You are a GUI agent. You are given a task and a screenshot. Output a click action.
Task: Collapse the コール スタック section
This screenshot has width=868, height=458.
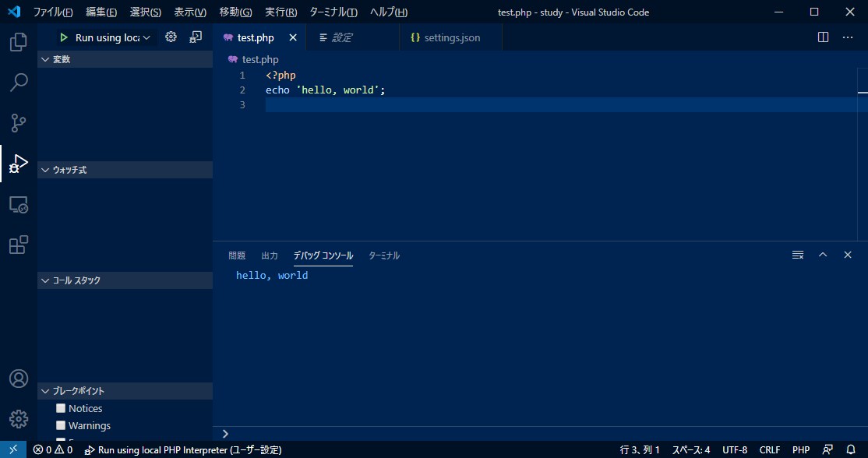(x=125, y=280)
